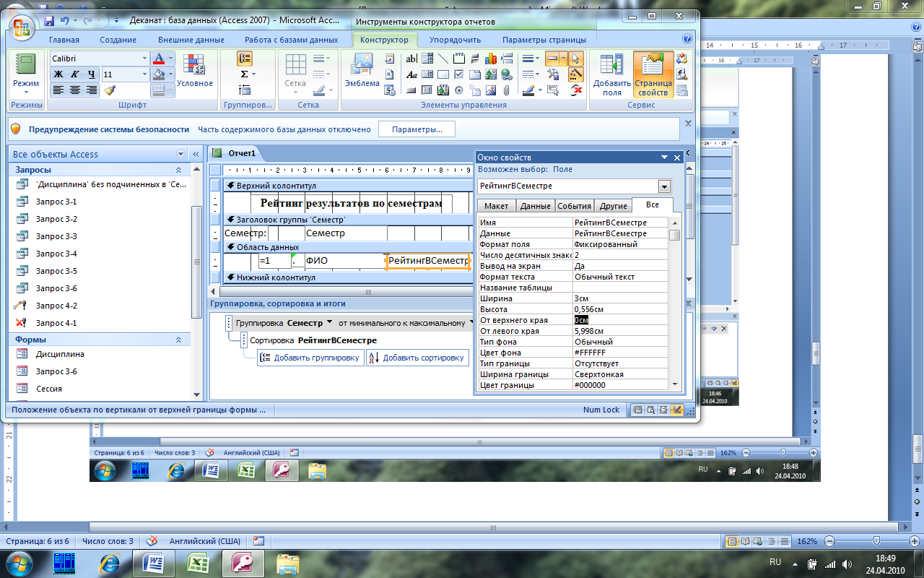Open the font size 11 dropdown
Screen dimensions: 924x578
(144, 74)
